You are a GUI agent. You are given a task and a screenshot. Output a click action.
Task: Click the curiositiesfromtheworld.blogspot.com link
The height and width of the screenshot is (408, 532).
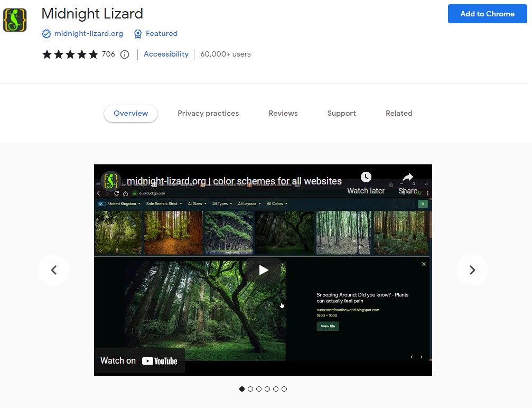(348, 310)
